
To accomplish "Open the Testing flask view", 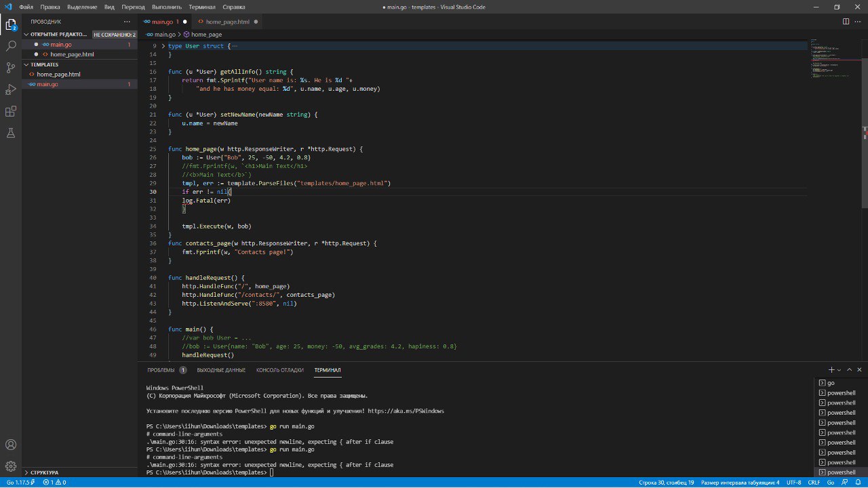I will tap(11, 133).
